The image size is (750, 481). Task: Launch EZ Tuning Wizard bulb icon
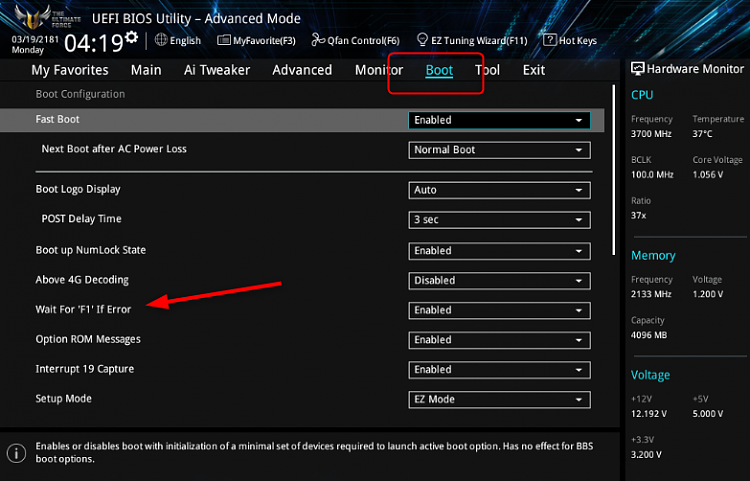(422, 39)
